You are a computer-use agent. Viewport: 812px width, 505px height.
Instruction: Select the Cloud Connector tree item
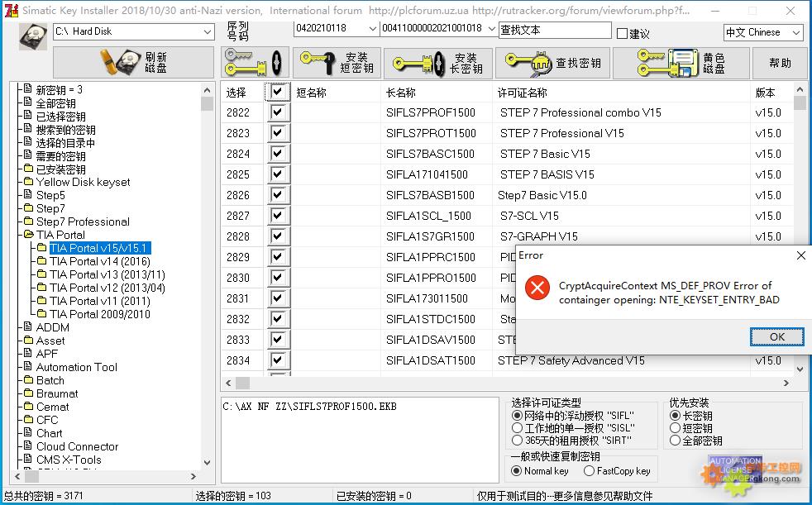(x=77, y=446)
